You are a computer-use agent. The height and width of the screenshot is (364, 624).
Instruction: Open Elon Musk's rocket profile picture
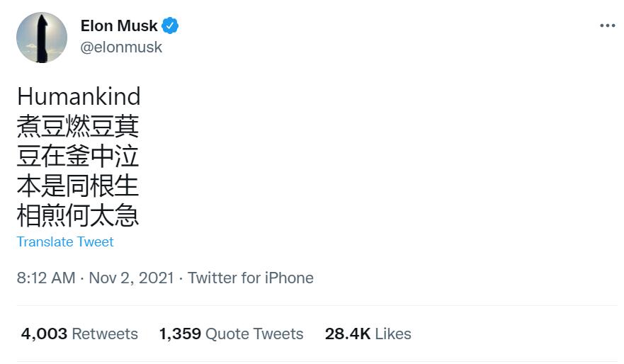(x=42, y=38)
